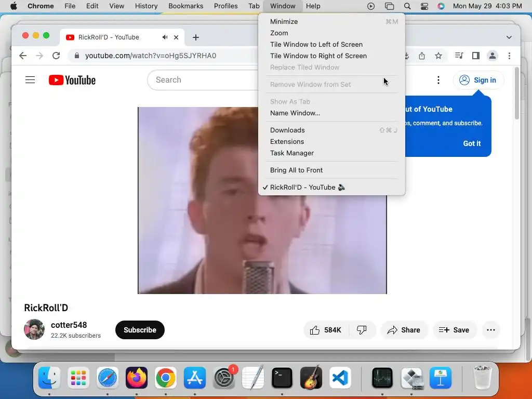Open the YouTube guide hamburger menu
Screen dimensions: 532x399
point(30,80)
